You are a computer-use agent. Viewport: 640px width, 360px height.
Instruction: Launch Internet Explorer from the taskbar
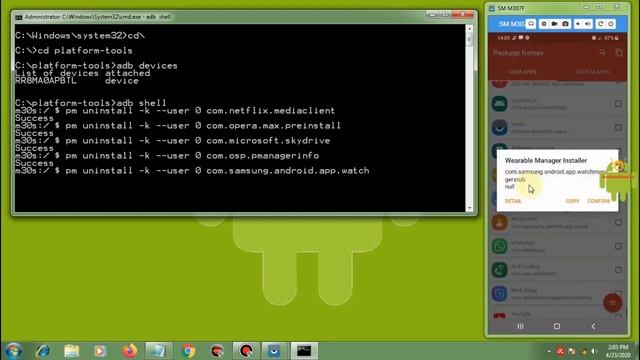[x=42, y=351]
